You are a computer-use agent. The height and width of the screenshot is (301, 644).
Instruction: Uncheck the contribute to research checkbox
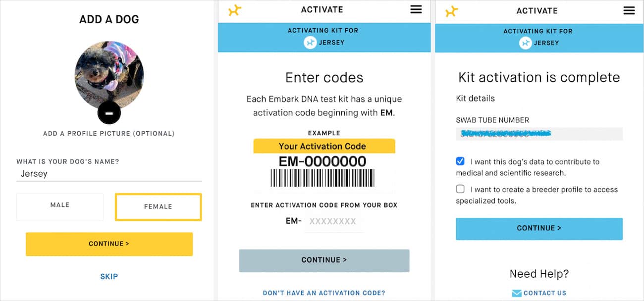pyautogui.click(x=460, y=161)
